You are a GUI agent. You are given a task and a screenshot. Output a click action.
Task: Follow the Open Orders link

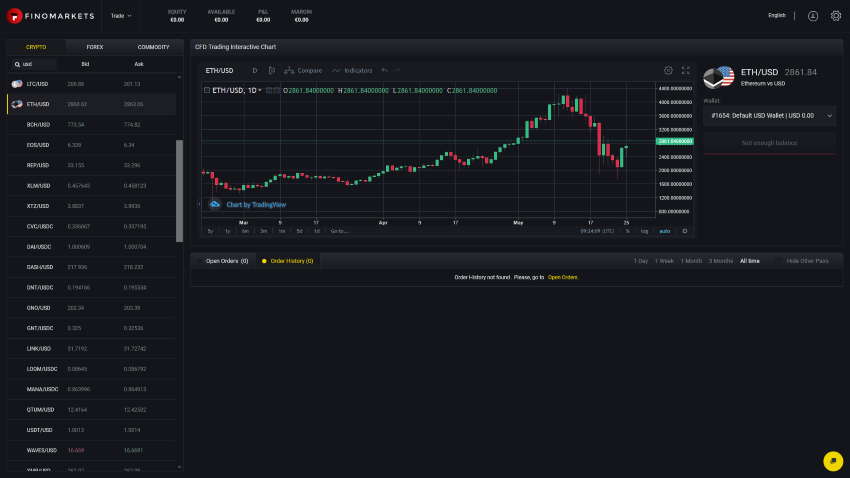[562, 277]
